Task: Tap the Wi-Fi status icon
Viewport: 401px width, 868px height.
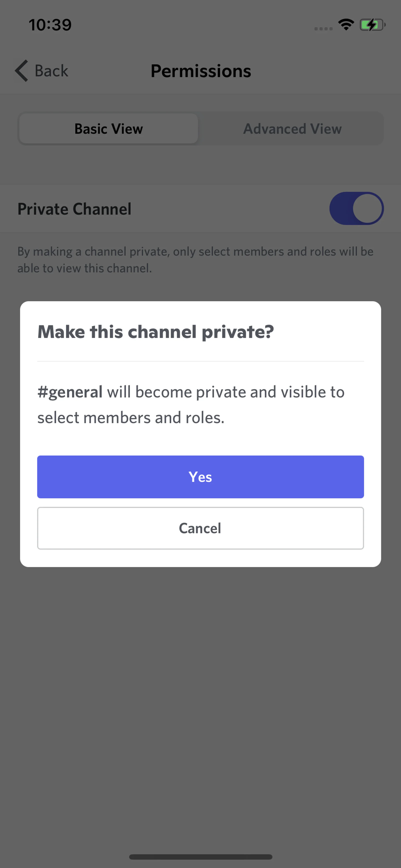Action: pos(346,25)
